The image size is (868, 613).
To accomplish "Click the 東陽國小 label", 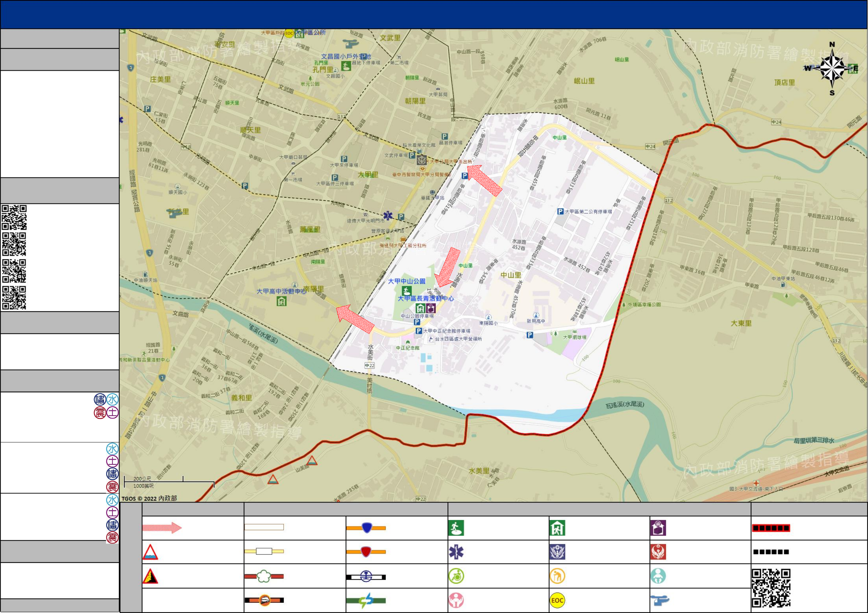I will coord(489,323).
